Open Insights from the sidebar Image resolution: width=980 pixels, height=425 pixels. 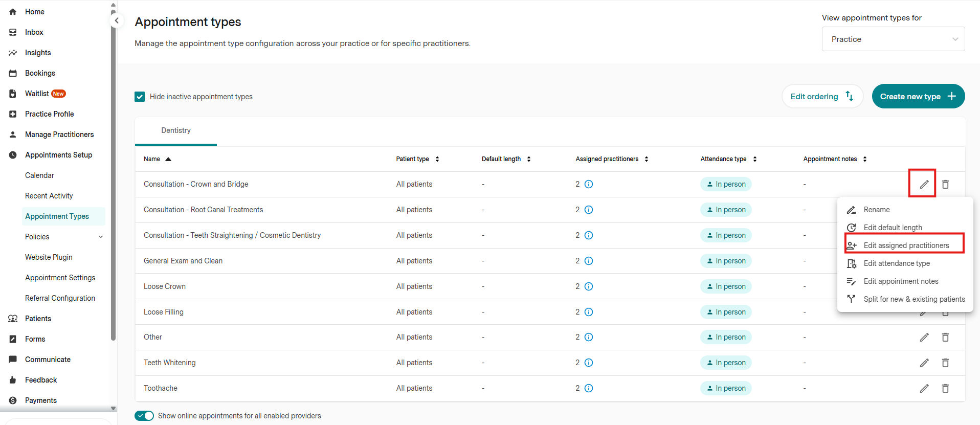(38, 53)
